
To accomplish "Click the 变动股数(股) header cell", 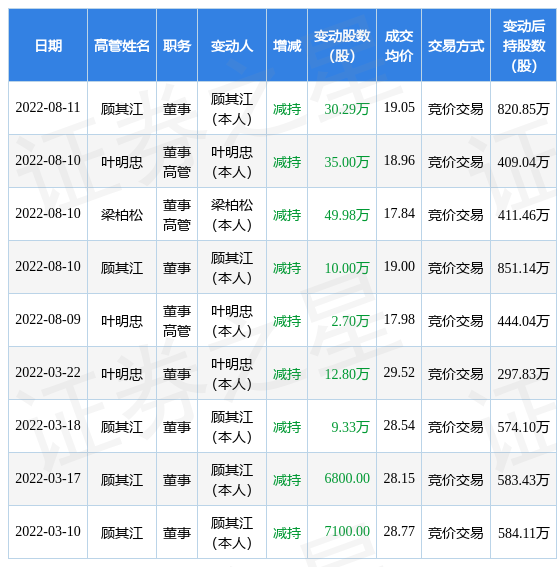I will point(342,46).
